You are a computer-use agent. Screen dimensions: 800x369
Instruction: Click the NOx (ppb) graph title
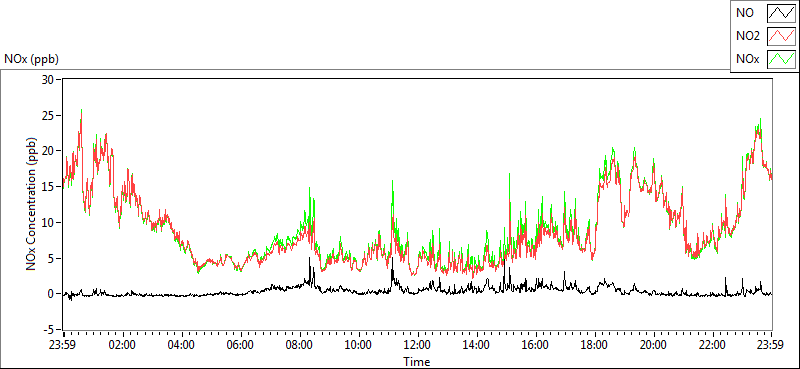click(x=32, y=59)
